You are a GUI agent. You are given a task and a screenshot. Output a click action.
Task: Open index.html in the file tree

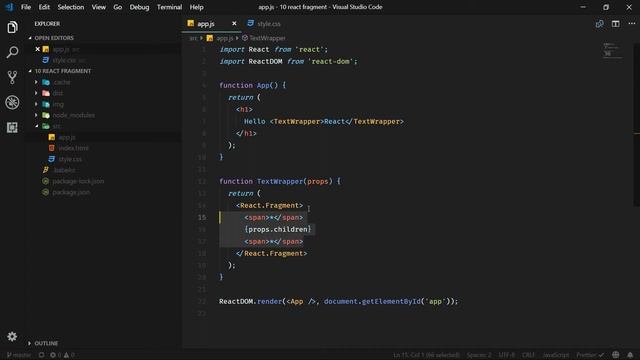click(x=73, y=148)
